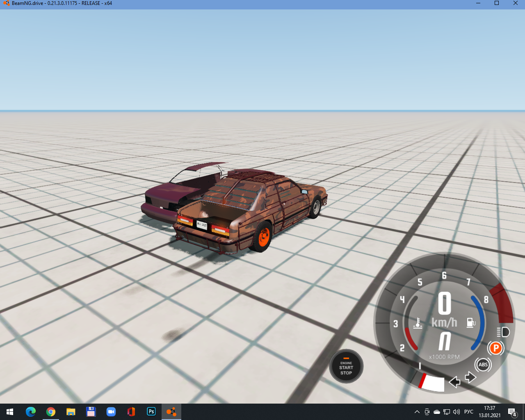Maximize the BeamNG.drive window
Screen dimensions: 525x420
tap(497, 3)
